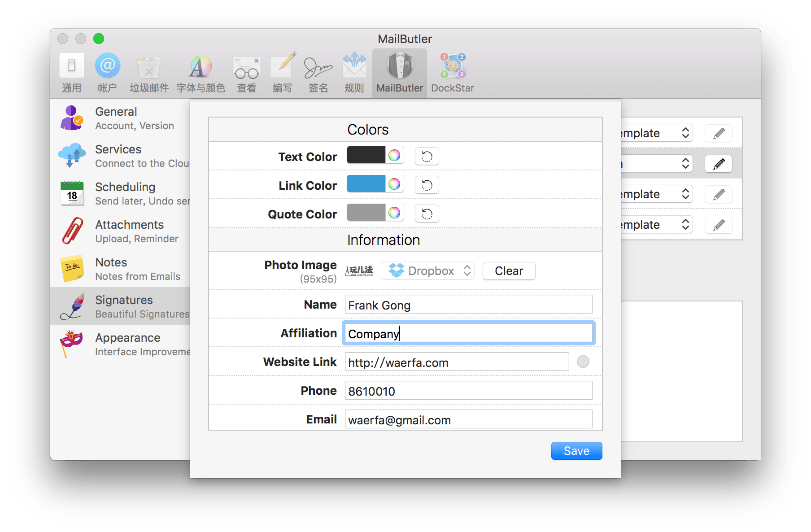
Task: Open color wheel picker for Link Color
Action: pyautogui.click(x=394, y=184)
